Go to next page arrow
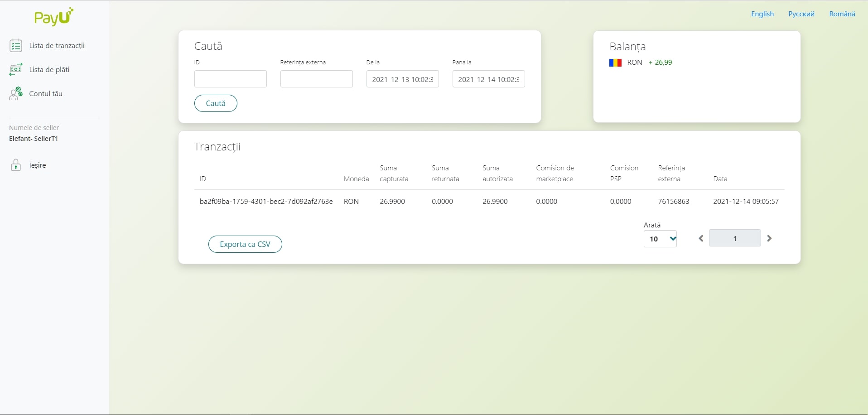The image size is (868, 415). [769, 238]
